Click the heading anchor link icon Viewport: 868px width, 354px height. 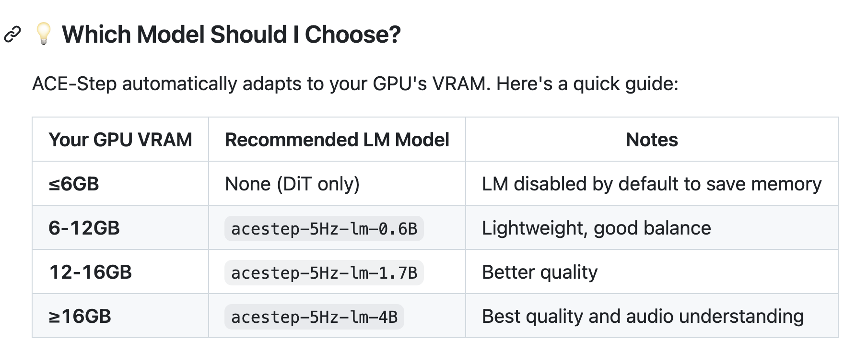click(x=12, y=35)
